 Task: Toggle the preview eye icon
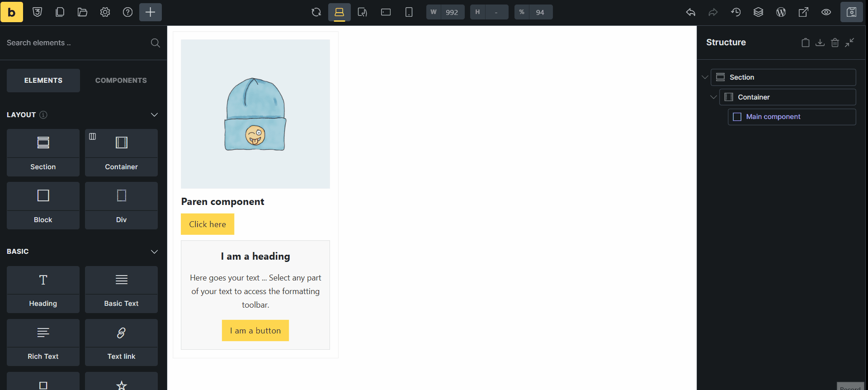click(x=826, y=12)
